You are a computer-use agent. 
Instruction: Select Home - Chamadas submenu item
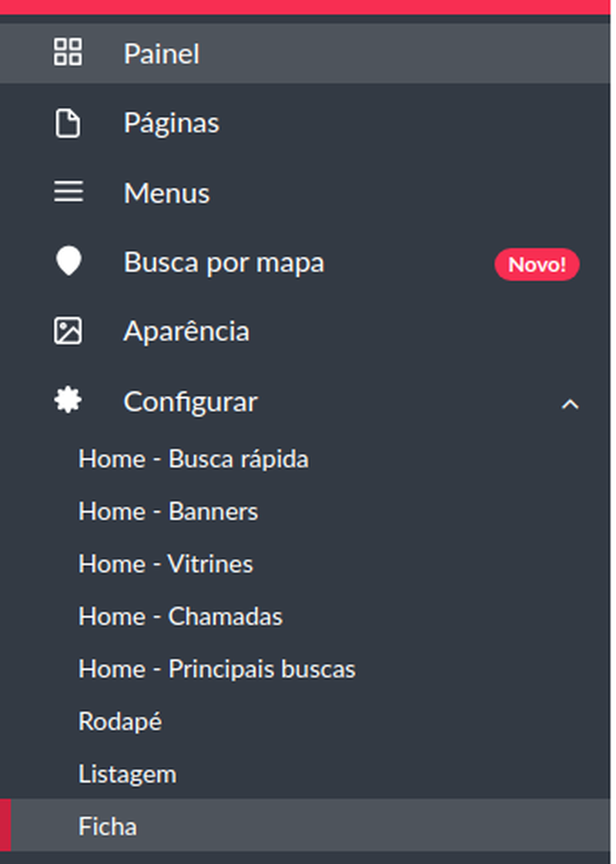click(180, 617)
